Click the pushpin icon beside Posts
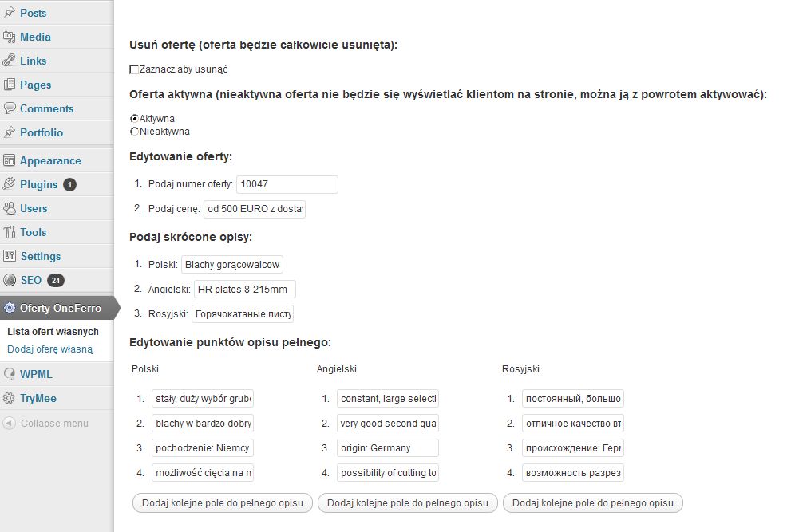Screen dimensions: 787x532 click(x=10, y=13)
